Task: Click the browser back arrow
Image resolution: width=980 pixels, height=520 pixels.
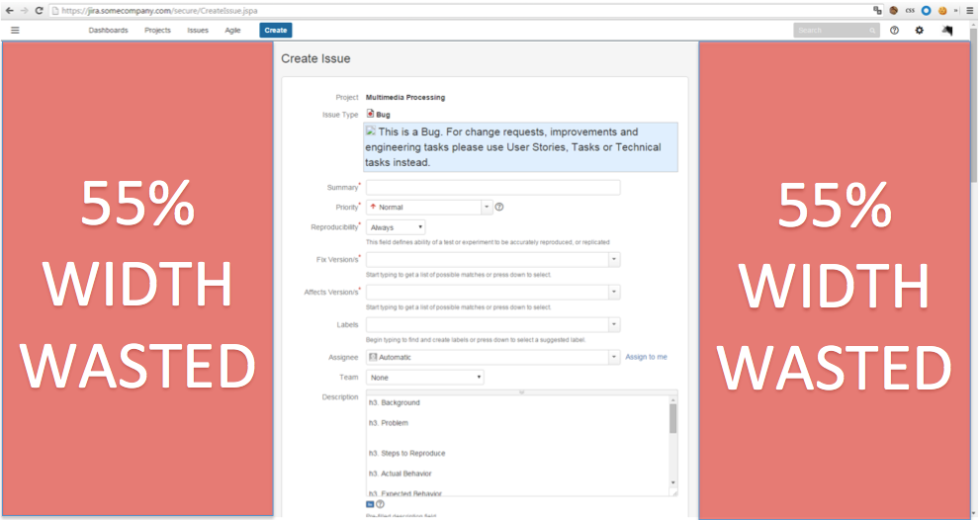Action: [9, 11]
